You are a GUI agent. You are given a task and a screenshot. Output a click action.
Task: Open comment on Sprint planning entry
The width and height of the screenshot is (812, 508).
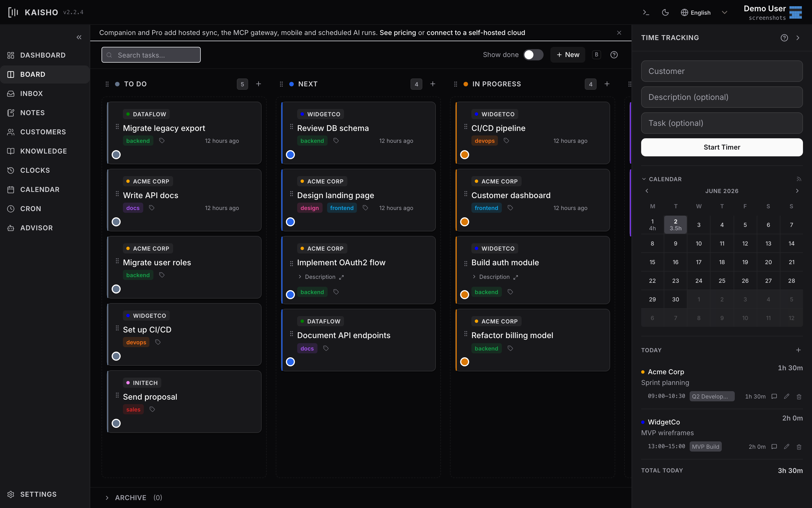click(774, 397)
